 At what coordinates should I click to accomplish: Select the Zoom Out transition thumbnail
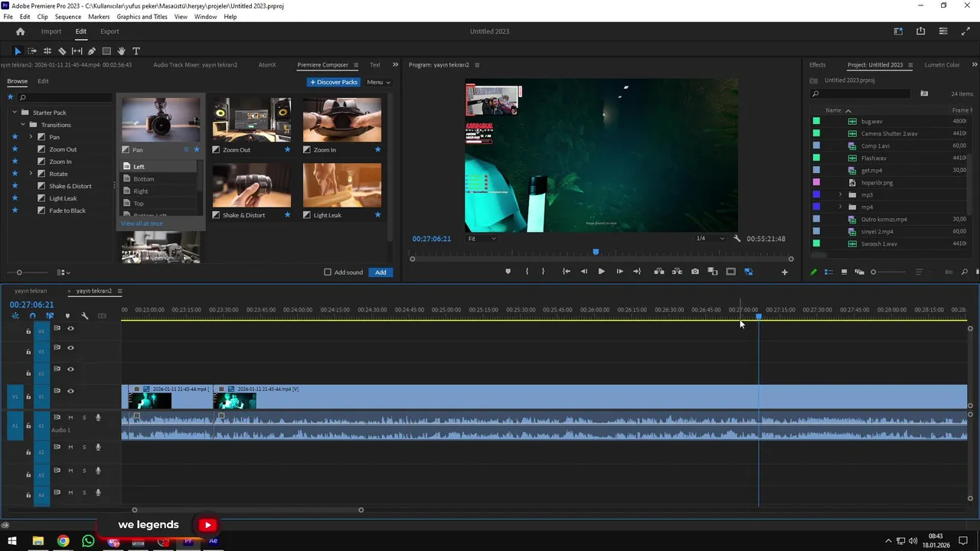pos(252,119)
